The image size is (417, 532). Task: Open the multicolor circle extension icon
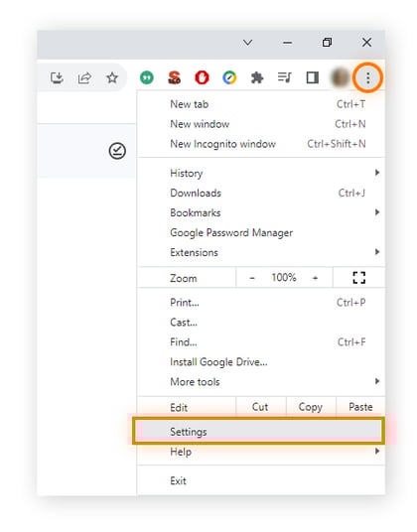[x=229, y=77]
